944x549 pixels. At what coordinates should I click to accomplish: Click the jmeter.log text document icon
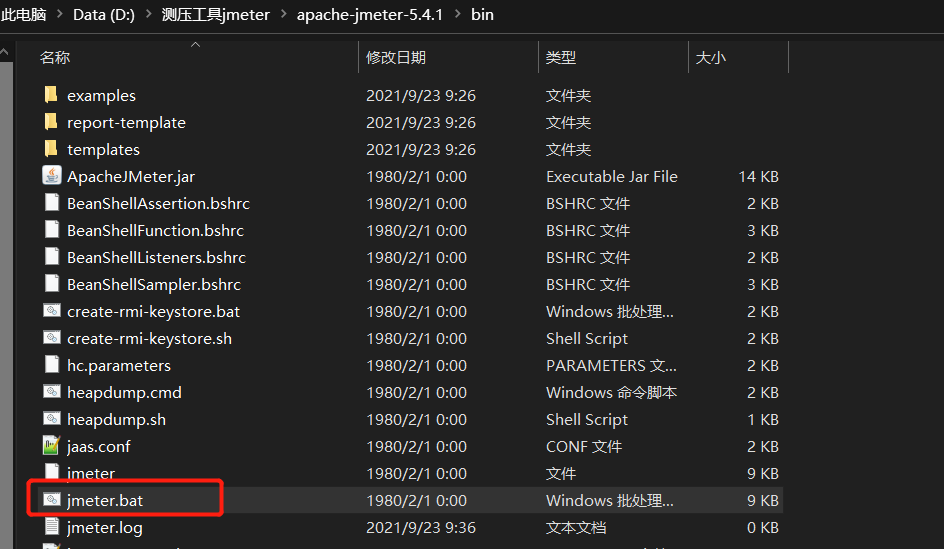click(x=52, y=527)
